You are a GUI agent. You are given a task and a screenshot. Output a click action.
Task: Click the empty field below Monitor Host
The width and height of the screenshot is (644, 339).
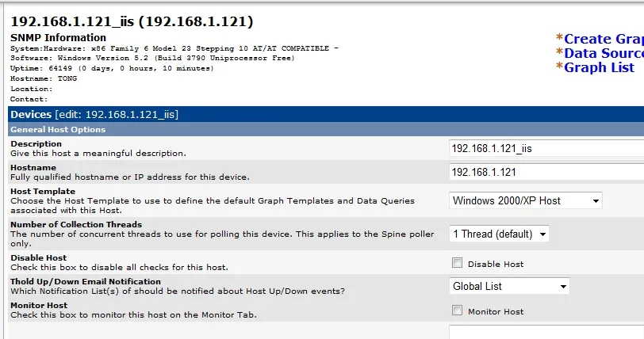tap(546, 331)
